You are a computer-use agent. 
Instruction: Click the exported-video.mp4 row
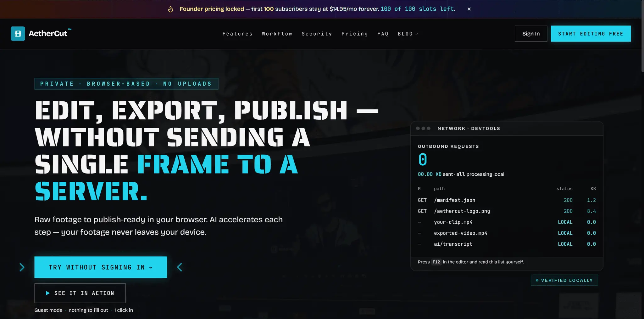(x=507, y=233)
